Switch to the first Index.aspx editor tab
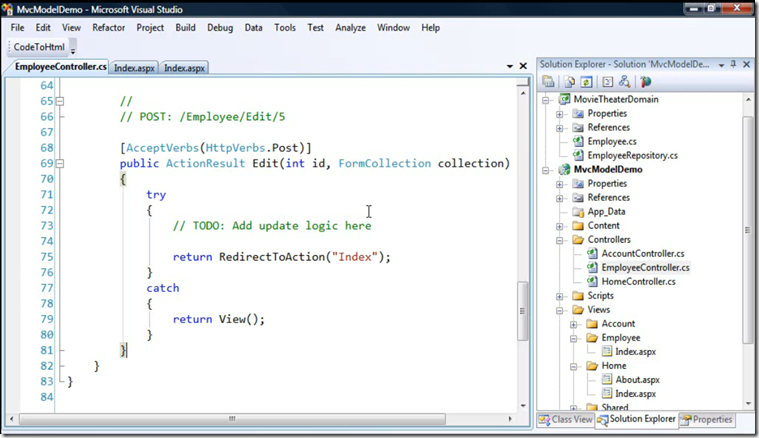The width and height of the screenshot is (759, 438). 135,68
